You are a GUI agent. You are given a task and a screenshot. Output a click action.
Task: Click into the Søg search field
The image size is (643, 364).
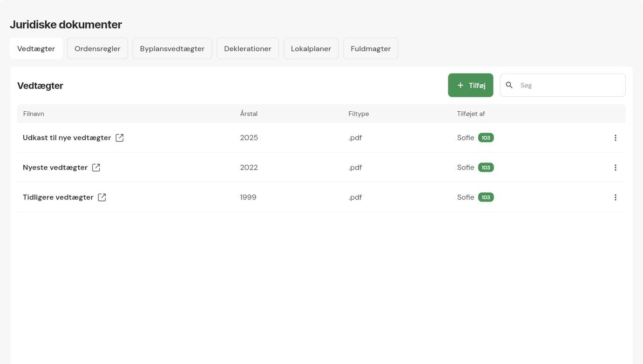[x=570, y=85]
